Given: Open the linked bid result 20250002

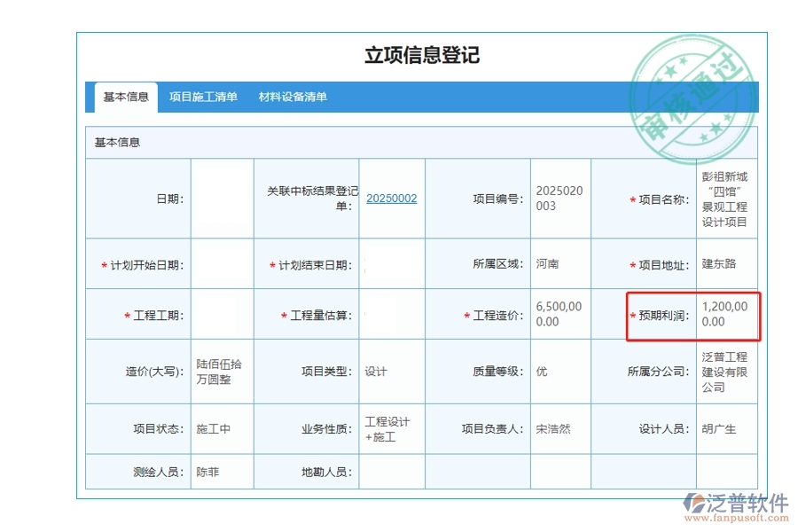Looking at the screenshot, I should tap(391, 199).
